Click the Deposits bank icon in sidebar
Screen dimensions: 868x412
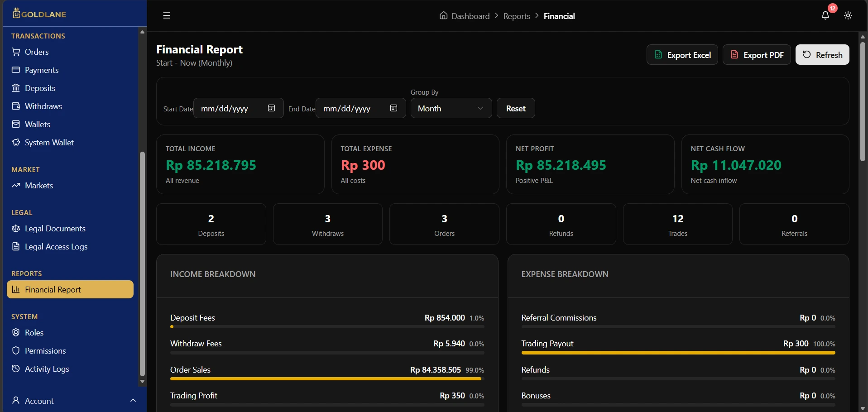coord(16,88)
